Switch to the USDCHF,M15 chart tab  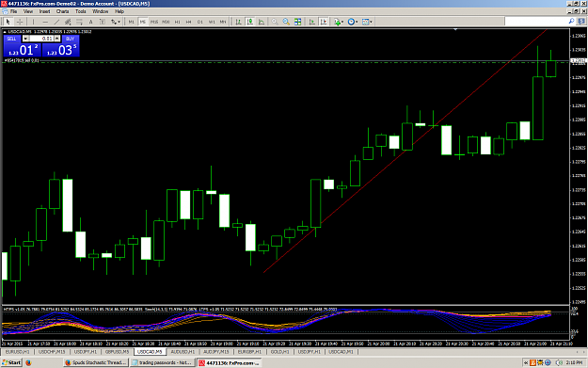52,352
